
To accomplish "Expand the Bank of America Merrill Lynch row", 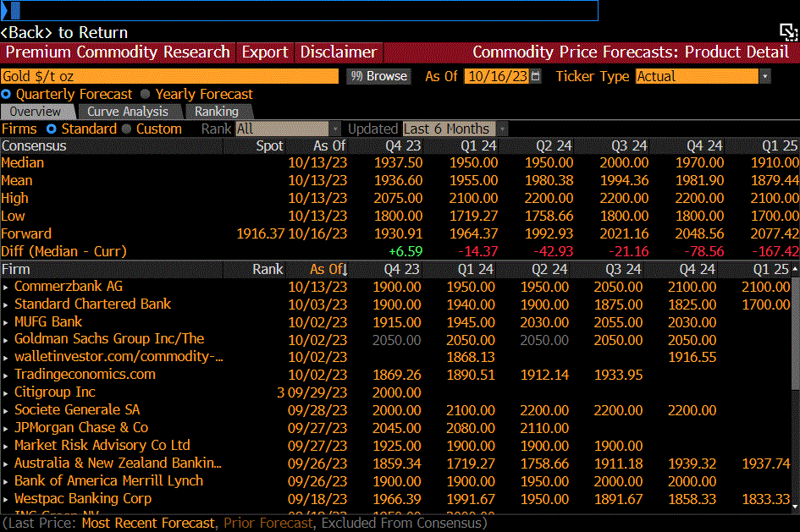I will pos(6,482).
